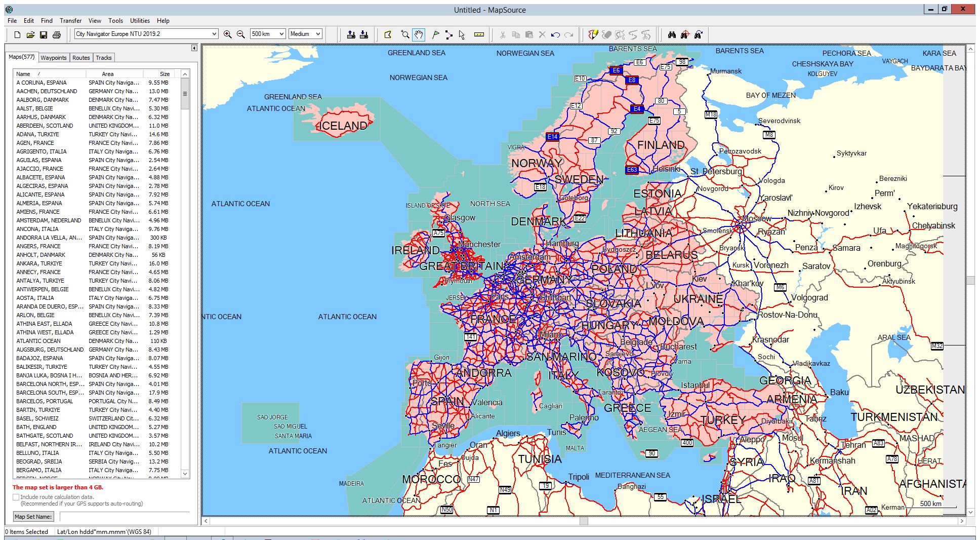
Task: Switch to the Tracks tab
Action: coord(104,58)
